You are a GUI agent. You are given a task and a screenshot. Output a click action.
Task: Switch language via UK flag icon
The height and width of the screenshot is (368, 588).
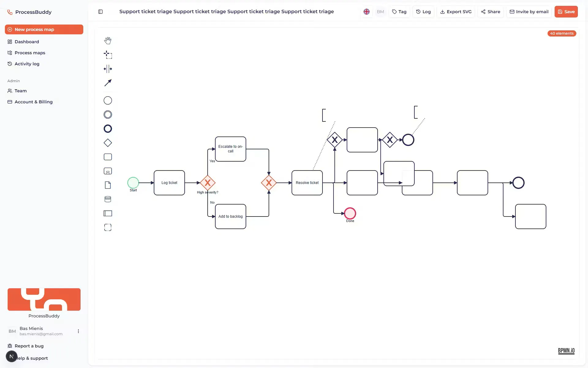click(367, 12)
